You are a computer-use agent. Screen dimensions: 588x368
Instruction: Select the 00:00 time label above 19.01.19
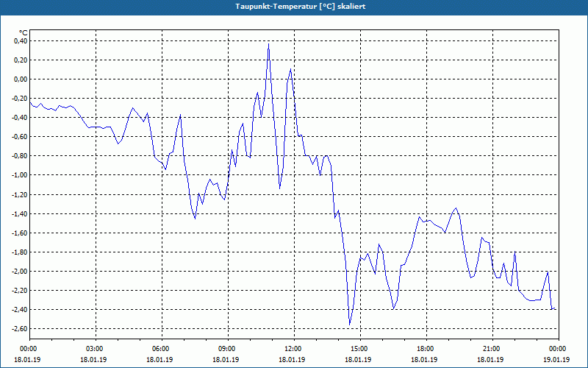point(557,349)
